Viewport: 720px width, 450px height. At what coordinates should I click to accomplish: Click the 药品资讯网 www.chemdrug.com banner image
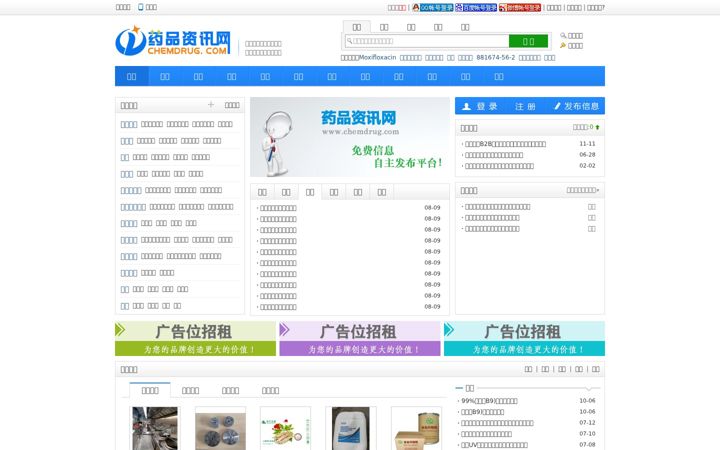[x=350, y=137]
